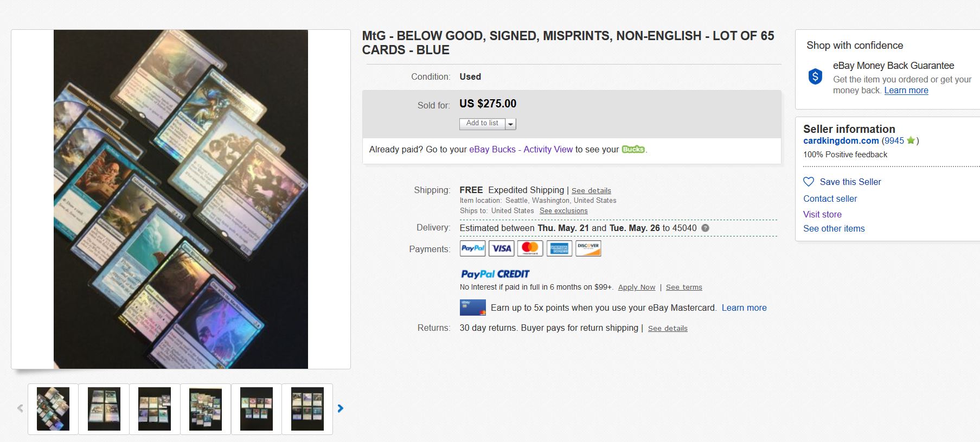Select the second card photo thumbnail
Image resolution: width=980 pixels, height=442 pixels.
pos(104,409)
